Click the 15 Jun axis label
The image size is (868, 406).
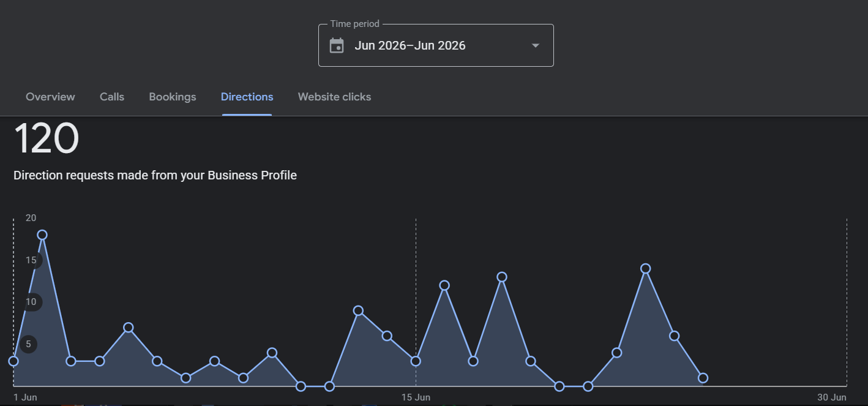click(x=416, y=397)
